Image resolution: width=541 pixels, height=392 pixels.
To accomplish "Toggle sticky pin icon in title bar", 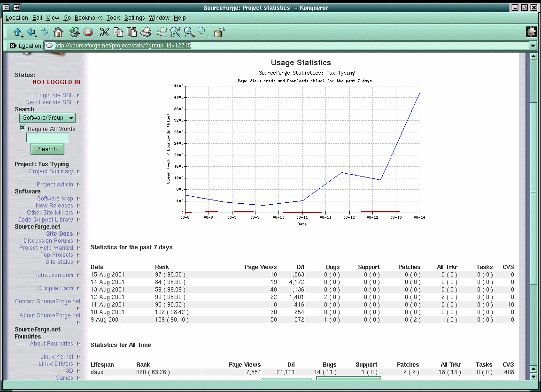I will pyautogui.click(x=16, y=7).
